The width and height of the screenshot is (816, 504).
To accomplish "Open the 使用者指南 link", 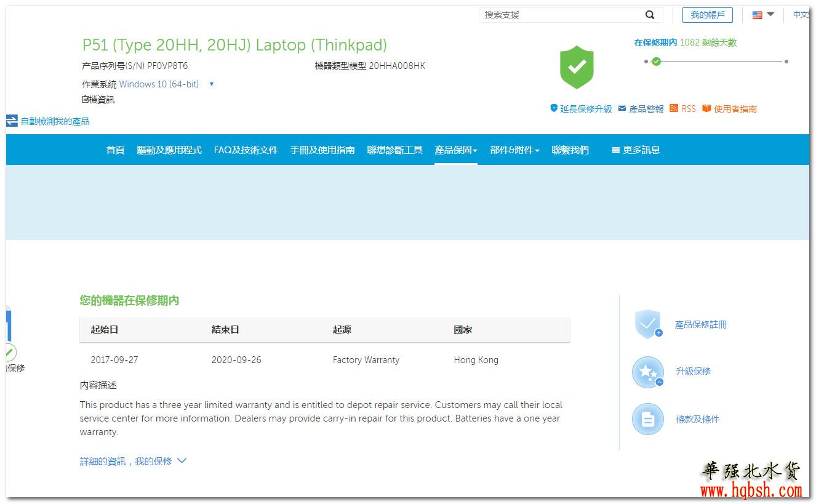I will (x=735, y=109).
